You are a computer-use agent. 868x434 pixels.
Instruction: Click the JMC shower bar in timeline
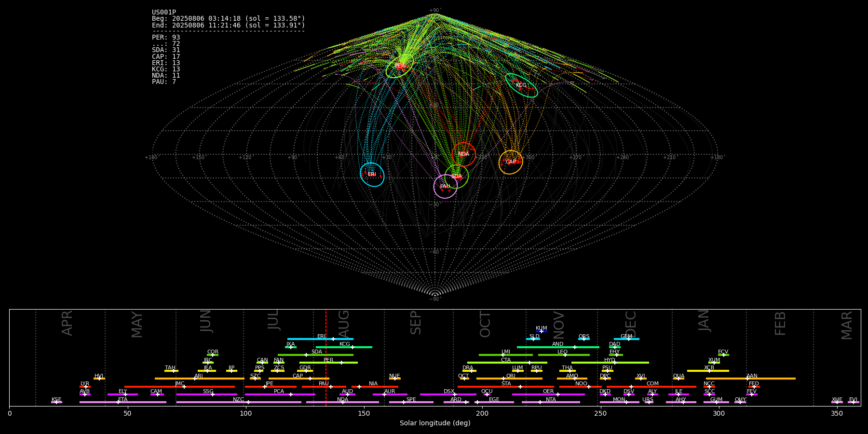point(180,387)
